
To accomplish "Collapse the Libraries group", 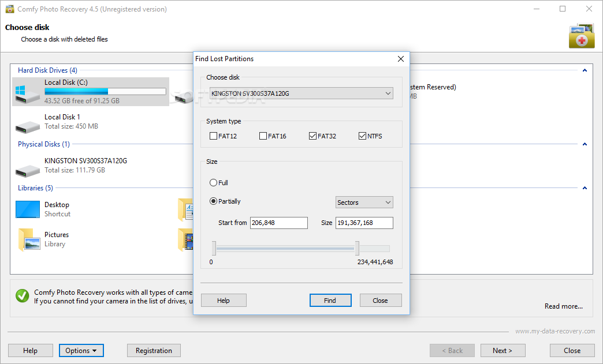I will point(585,187).
